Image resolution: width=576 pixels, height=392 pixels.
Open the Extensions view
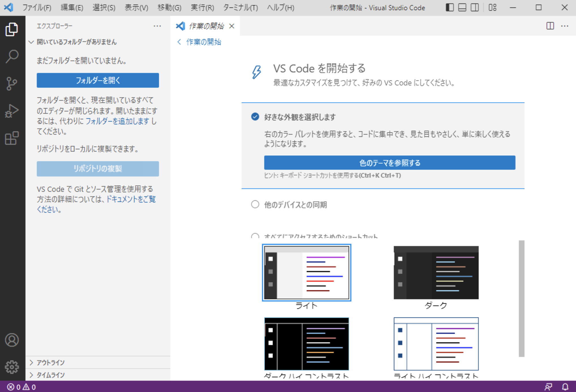pos(12,138)
